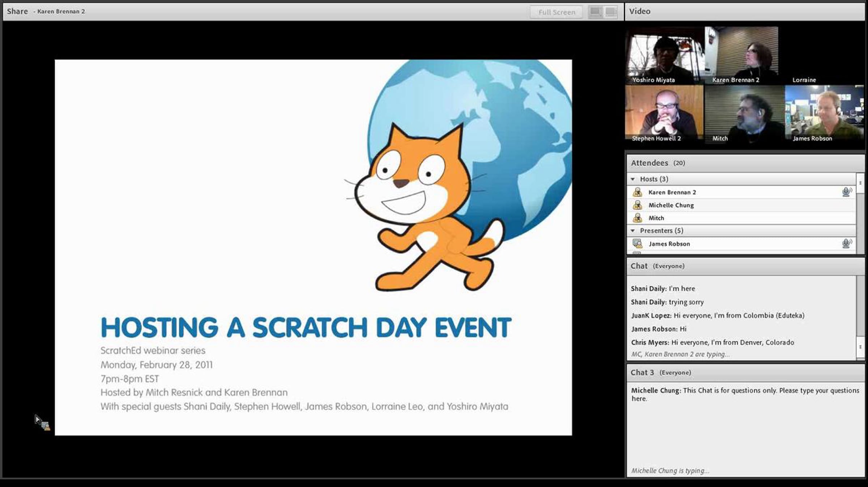Click Michelle Chung's questions-only message in Chat 3

pyautogui.click(x=745, y=394)
